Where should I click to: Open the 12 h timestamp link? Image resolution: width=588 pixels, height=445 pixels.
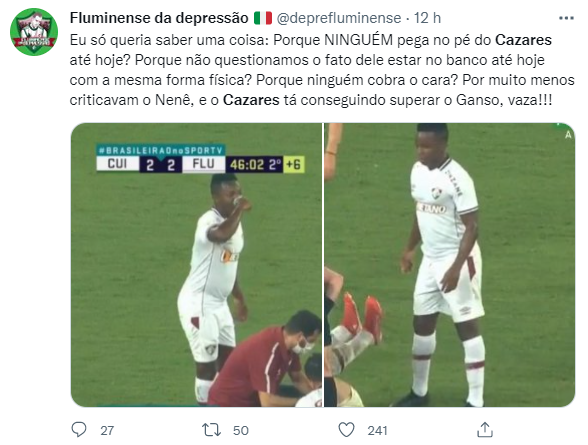click(427, 18)
